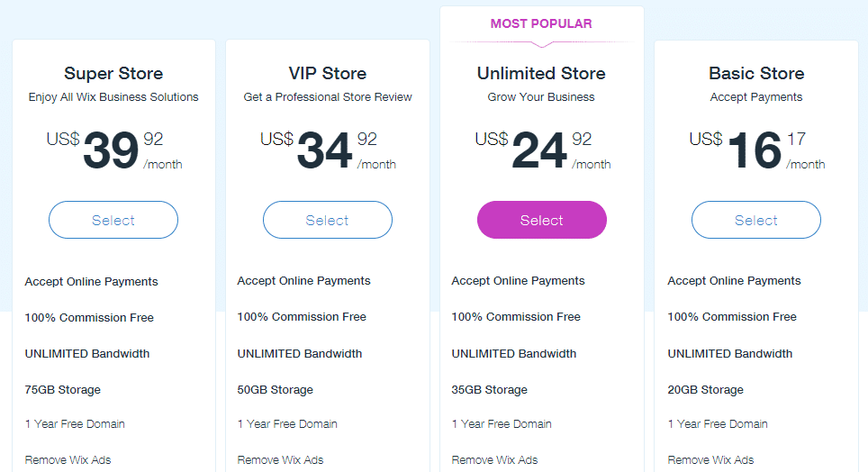Click 35GB Storage in Unlimited Store
Image resolution: width=868 pixels, height=472 pixels.
tap(490, 390)
